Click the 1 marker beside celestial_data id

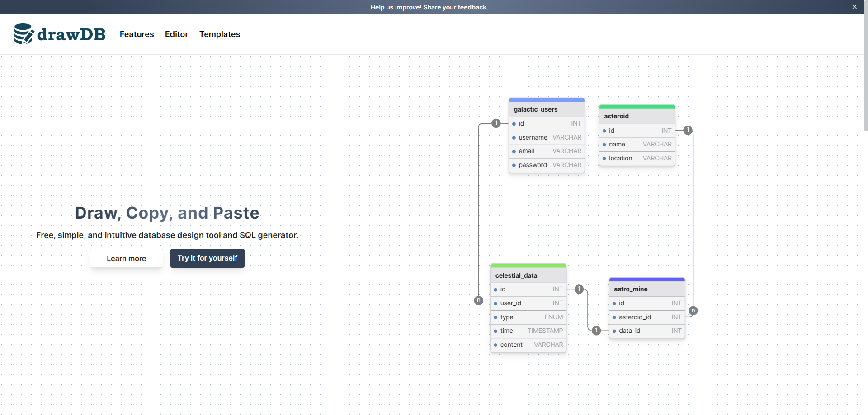click(x=579, y=289)
